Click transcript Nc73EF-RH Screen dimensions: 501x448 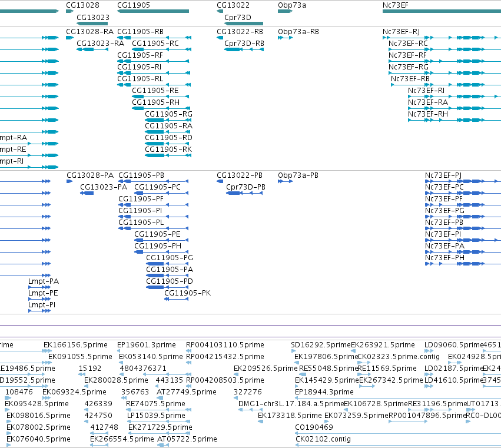point(428,114)
